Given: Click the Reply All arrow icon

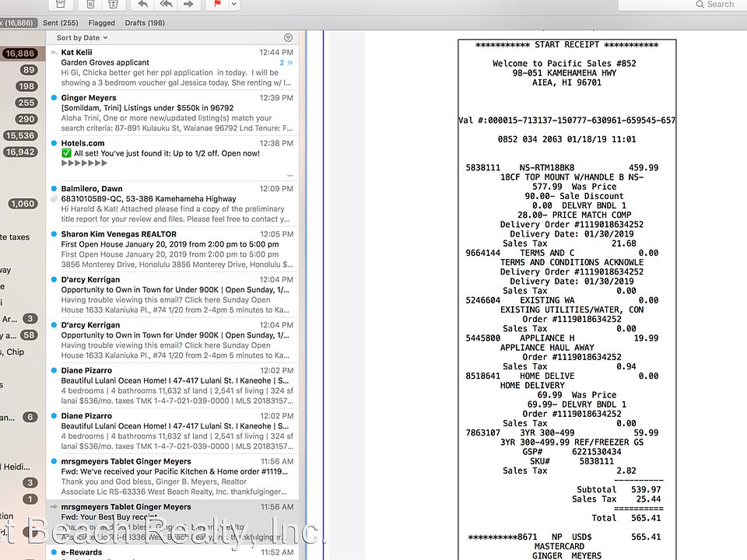Looking at the screenshot, I should click(x=165, y=4).
